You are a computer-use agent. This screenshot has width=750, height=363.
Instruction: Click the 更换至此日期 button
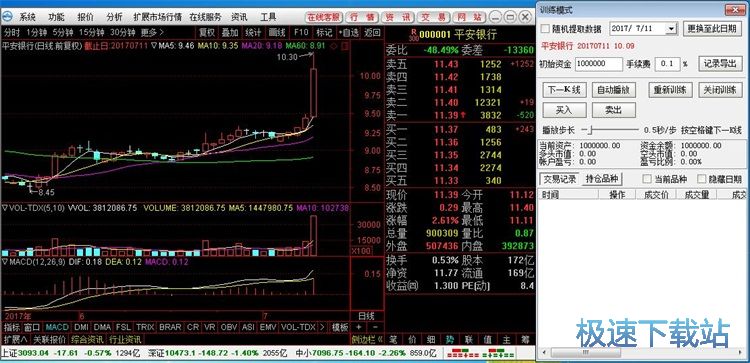click(711, 28)
